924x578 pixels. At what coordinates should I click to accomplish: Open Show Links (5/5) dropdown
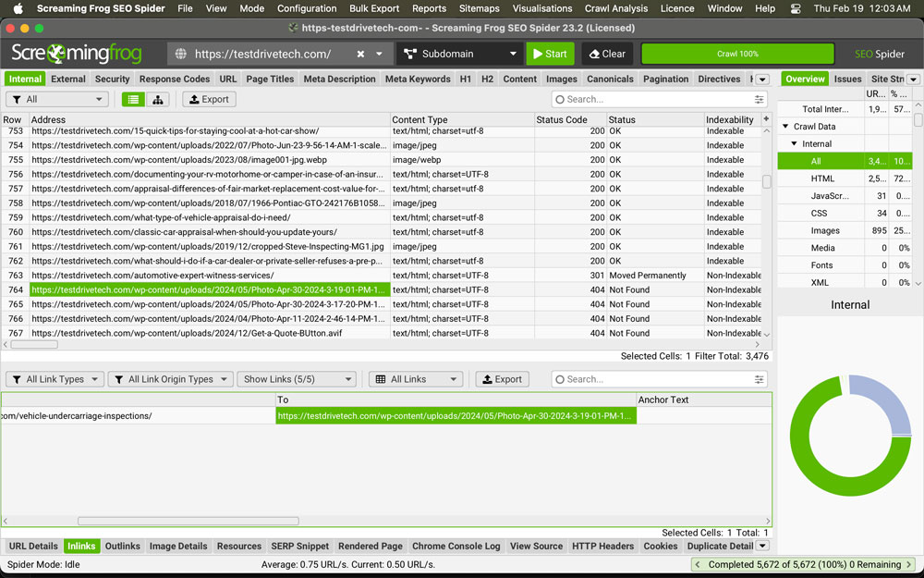tap(297, 379)
